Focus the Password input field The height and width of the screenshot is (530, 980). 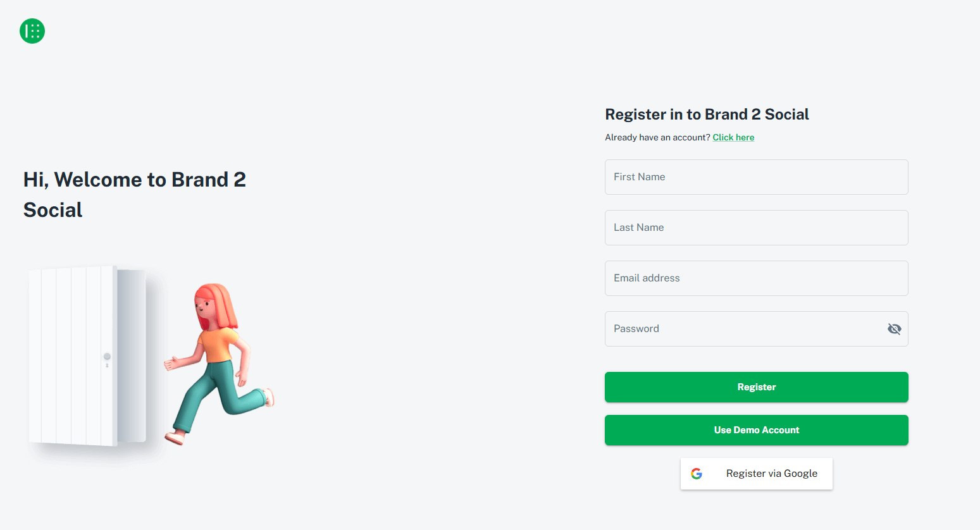[x=743, y=329]
